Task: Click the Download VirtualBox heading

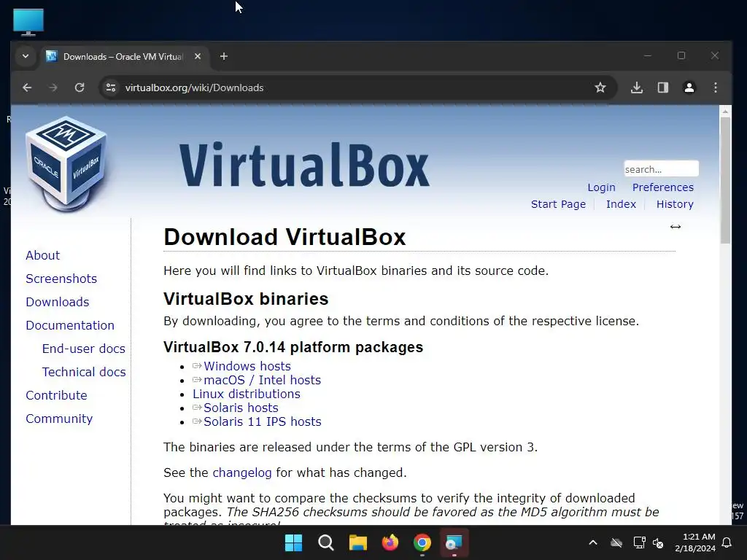Action: tap(285, 237)
